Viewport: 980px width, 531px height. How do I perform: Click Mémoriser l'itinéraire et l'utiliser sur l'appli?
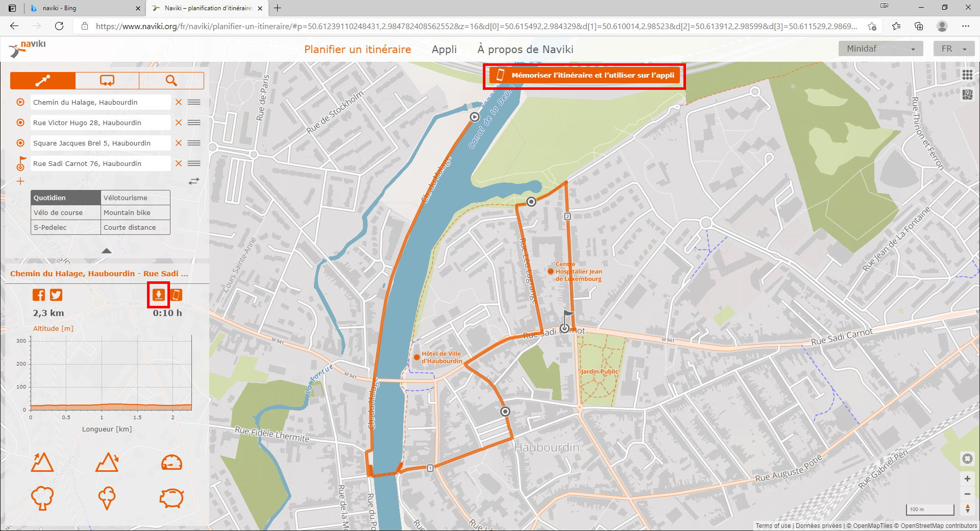pyautogui.click(x=584, y=76)
